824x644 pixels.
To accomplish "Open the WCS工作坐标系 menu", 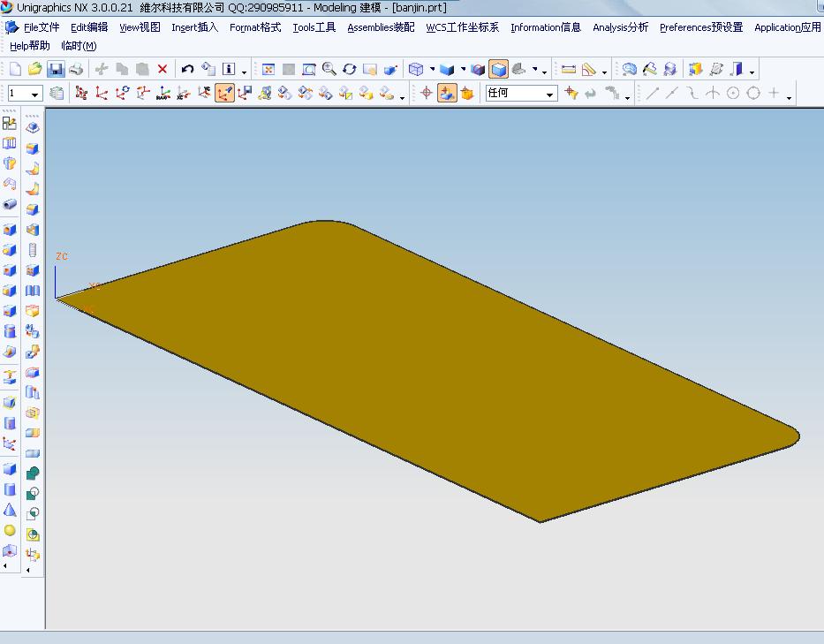I will tap(462, 27).
